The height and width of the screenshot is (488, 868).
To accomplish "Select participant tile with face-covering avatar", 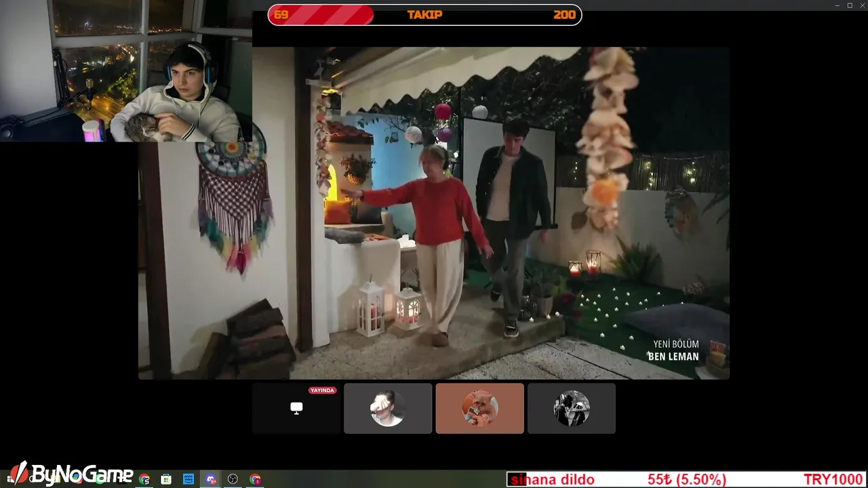I will click(x=388, y=408).
